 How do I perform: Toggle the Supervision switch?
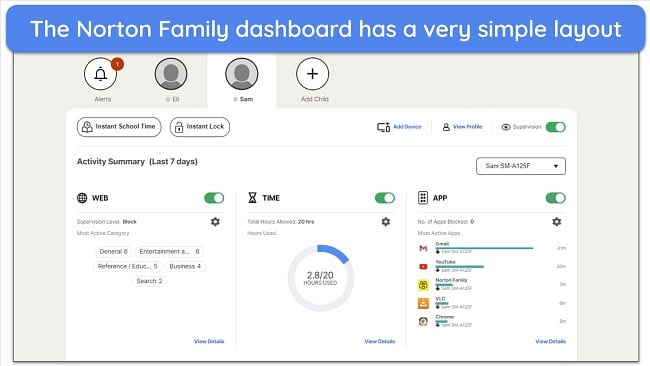tap(555, 127)
